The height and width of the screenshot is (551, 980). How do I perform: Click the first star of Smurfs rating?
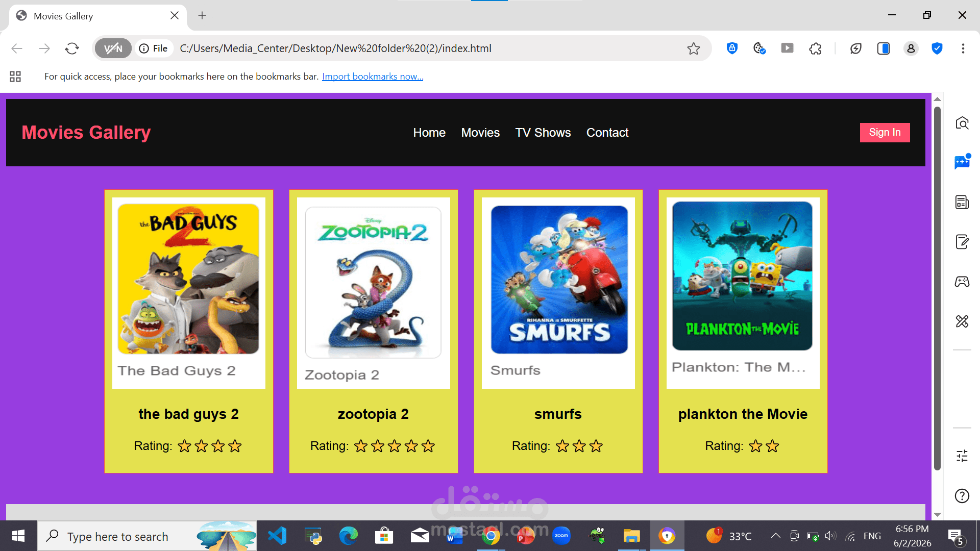click(x=562, y=446)
